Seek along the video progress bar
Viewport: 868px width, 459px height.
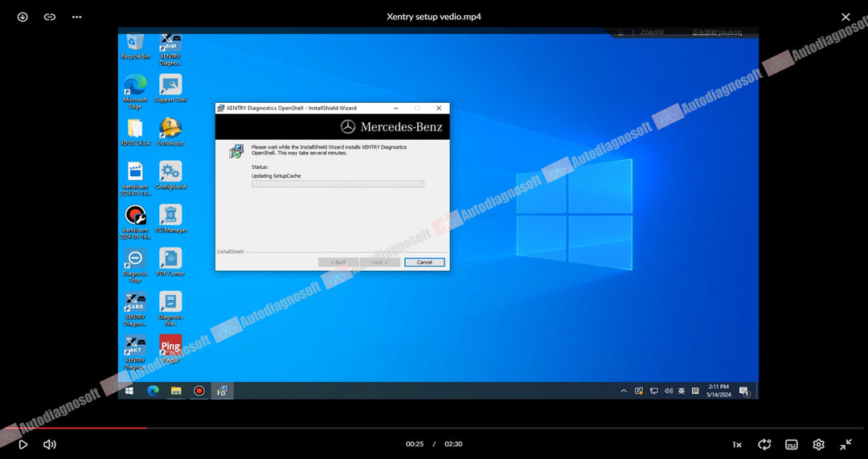[434, 428]
